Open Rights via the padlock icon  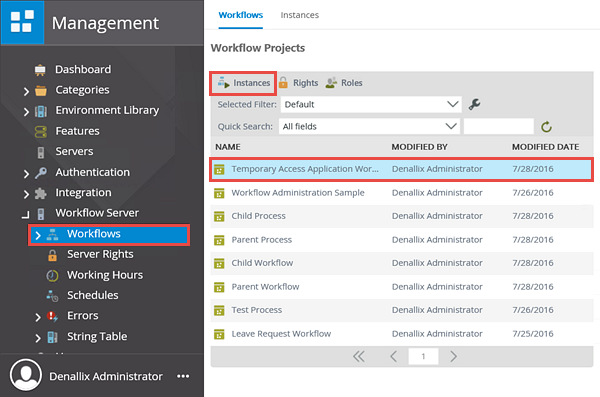tap(283, 83)
